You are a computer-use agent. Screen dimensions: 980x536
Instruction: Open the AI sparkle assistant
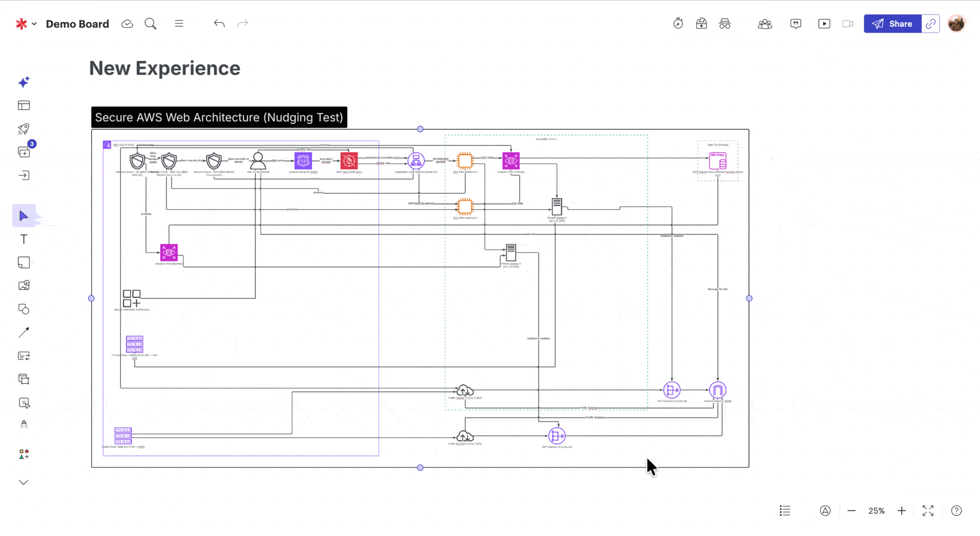click(x=24, y=82)
